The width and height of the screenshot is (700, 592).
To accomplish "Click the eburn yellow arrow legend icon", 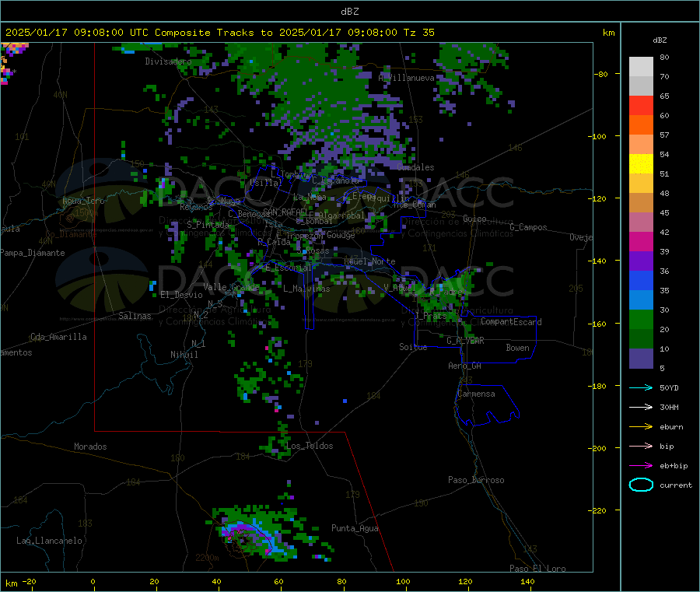I will [x=641, y=426].
